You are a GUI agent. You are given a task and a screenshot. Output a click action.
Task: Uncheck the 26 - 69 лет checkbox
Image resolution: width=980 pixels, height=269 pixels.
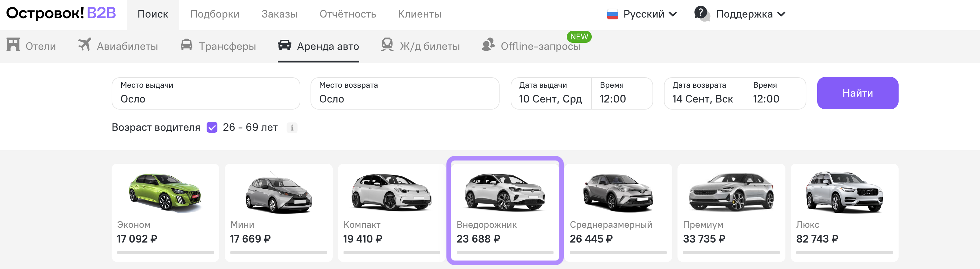pyautogui.click(x=212, y=127)
